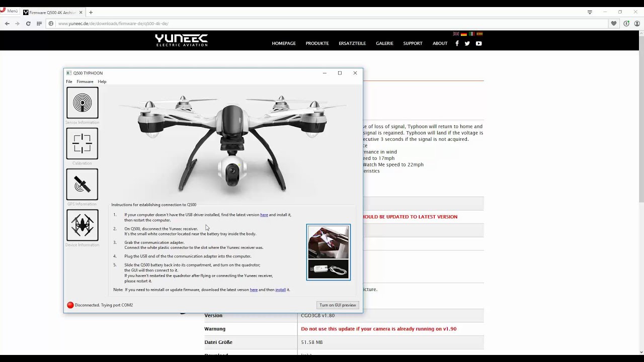Click 'Datei Größe' table row label
This screenshot has width=644, height=362.
click(x=218, y=342)
